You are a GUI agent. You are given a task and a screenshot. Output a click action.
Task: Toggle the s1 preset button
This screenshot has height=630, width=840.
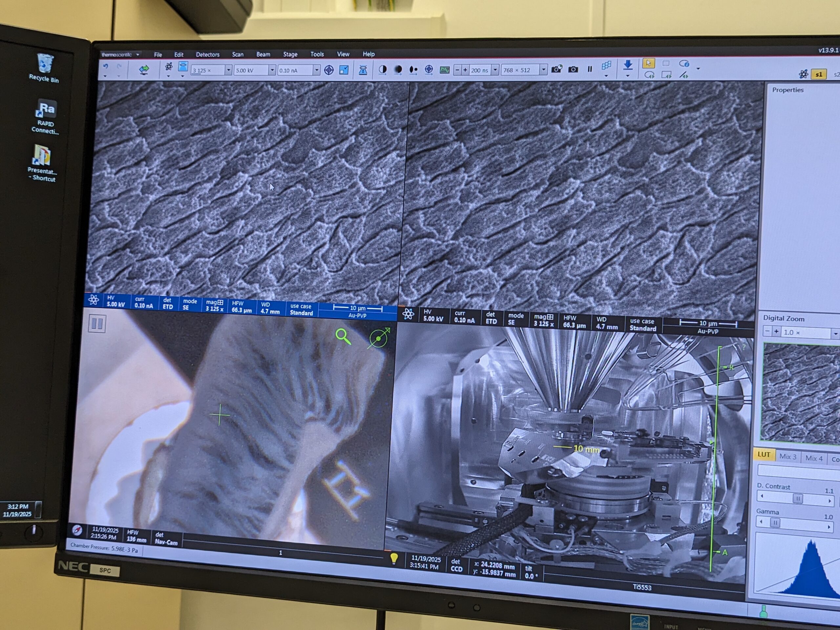click(818, 74)
